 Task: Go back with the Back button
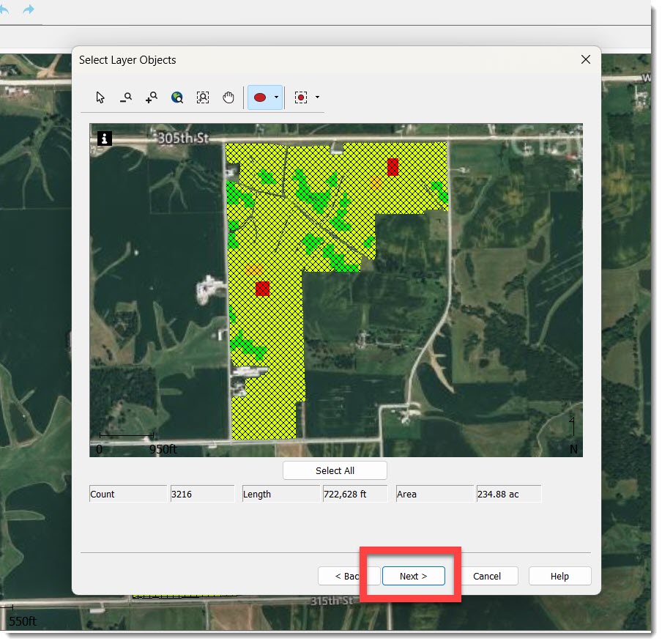click(x=346, y=576)
